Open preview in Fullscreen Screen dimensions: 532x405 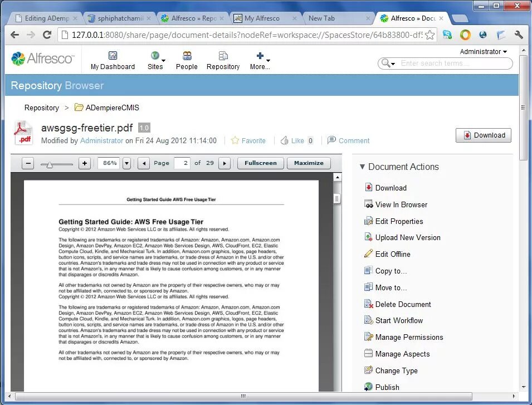pos(261,163)
